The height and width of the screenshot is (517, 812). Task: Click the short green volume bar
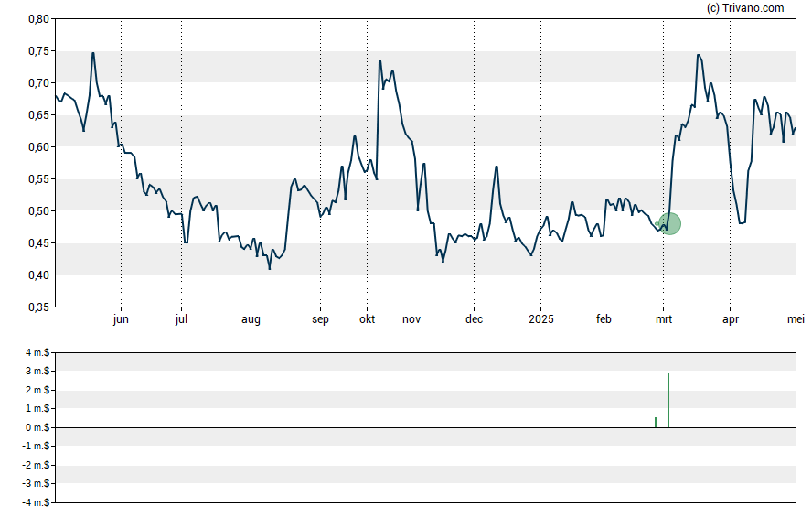click(656, 422)
